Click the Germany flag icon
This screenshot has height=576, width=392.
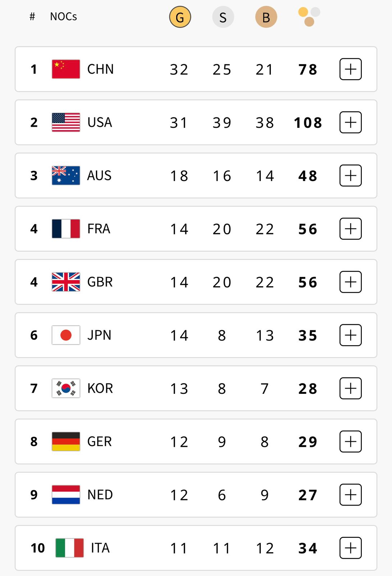66,441
